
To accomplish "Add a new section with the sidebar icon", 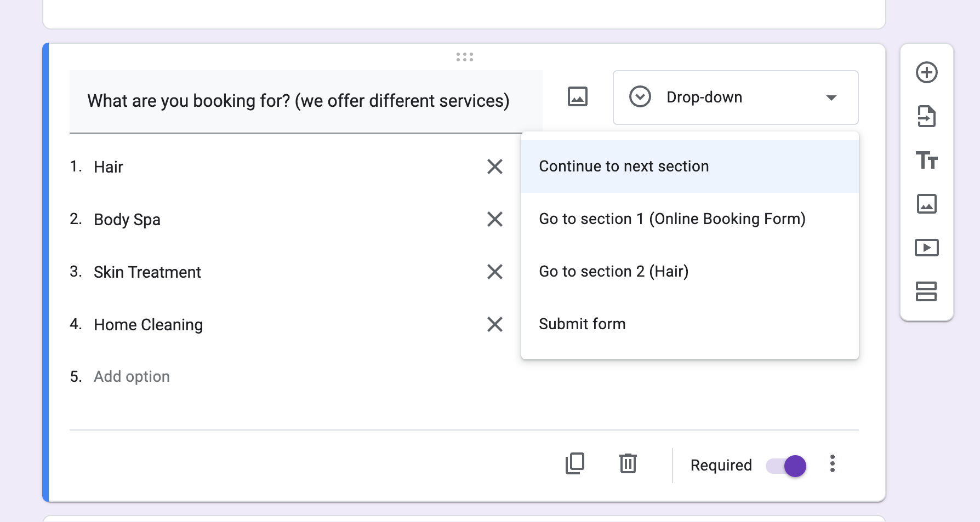I will click(927, 292).
